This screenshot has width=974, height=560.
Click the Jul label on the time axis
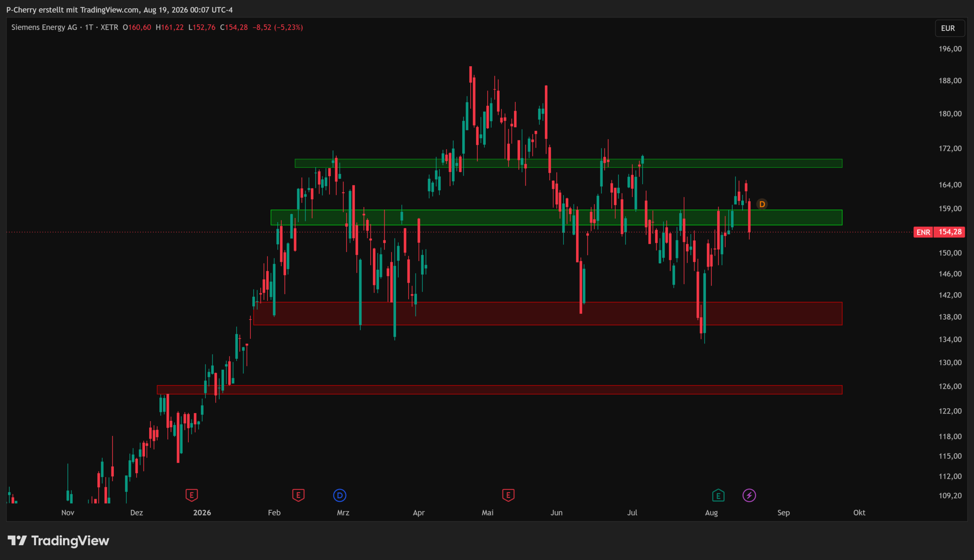click(632, 513)
